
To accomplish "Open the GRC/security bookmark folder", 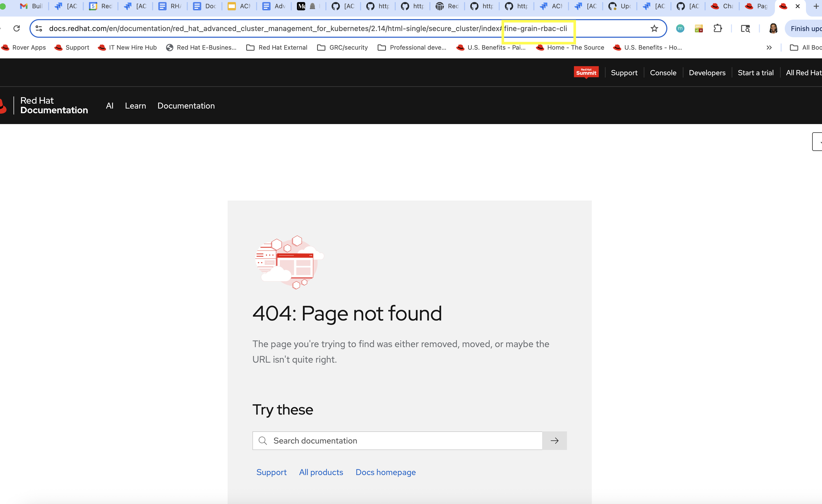I will (x=342, y=48).
